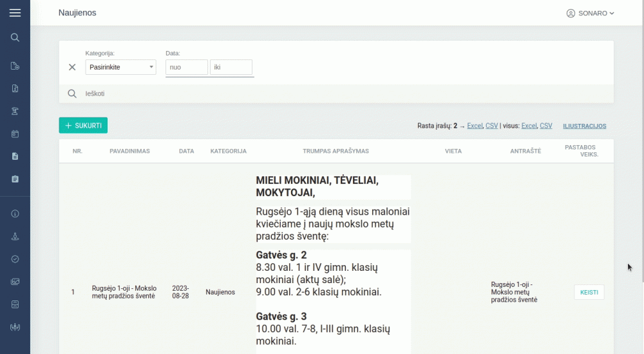This screenshot has width=644, height=354.
Task: Click the sidebar search magnifier icon
Action: 15,37
